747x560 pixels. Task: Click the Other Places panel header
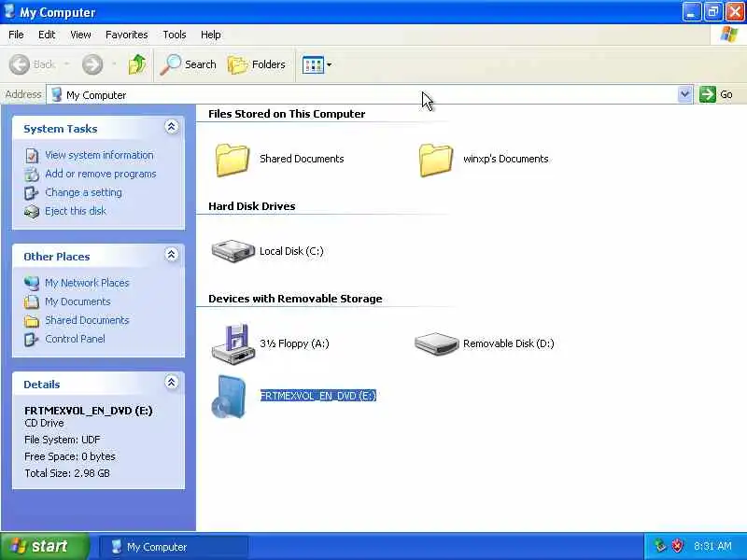(x=99, y=256)
